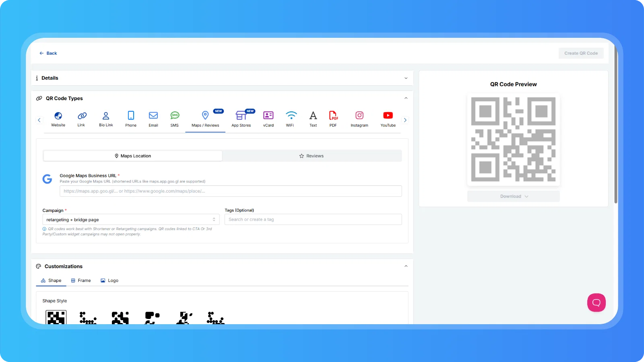Viewport: 644px width, 362px height.
Task: Open the Shape customization tab
Action: (51, 281)
